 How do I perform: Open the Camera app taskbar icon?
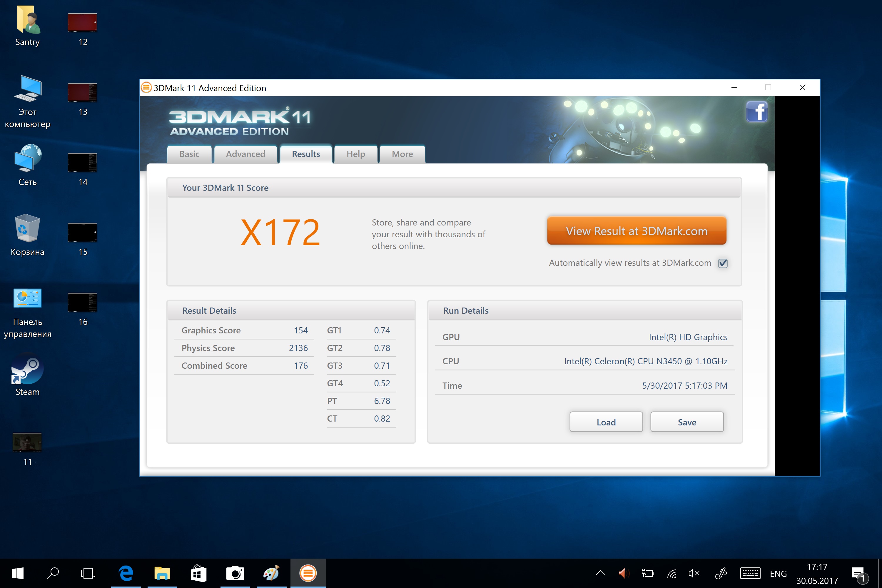coord(235,573)
